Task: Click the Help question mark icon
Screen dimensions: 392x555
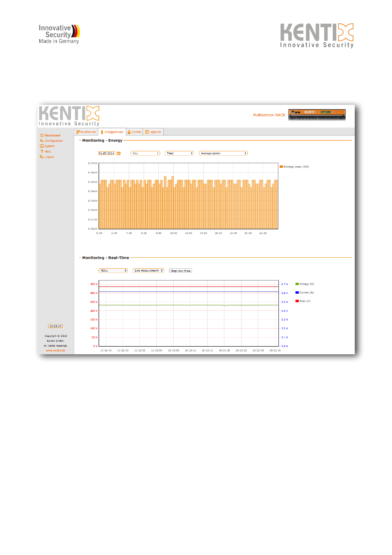Action: [42, 152]
